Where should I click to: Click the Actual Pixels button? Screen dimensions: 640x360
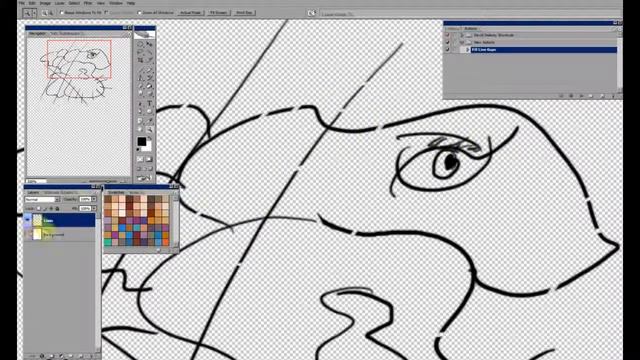(x=191, y=13)
